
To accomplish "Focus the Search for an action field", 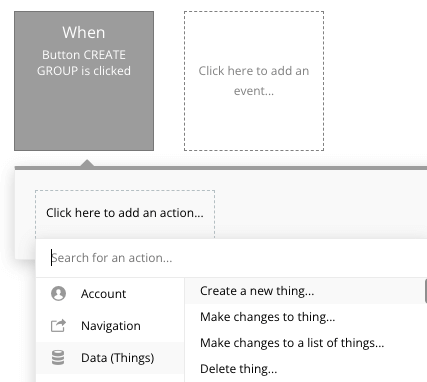I will pyautogui.click(x=231, y=258).
